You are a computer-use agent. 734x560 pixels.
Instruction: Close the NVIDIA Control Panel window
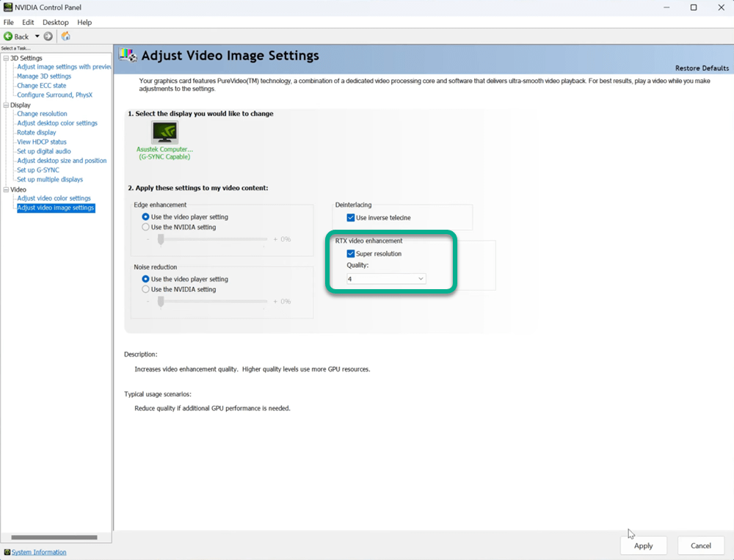click(x=722, y=7)
